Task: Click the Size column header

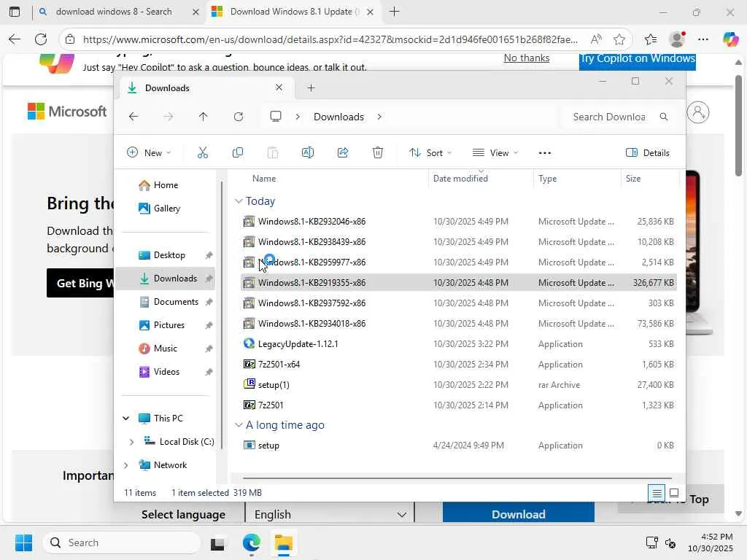Action: click(632, 179)
